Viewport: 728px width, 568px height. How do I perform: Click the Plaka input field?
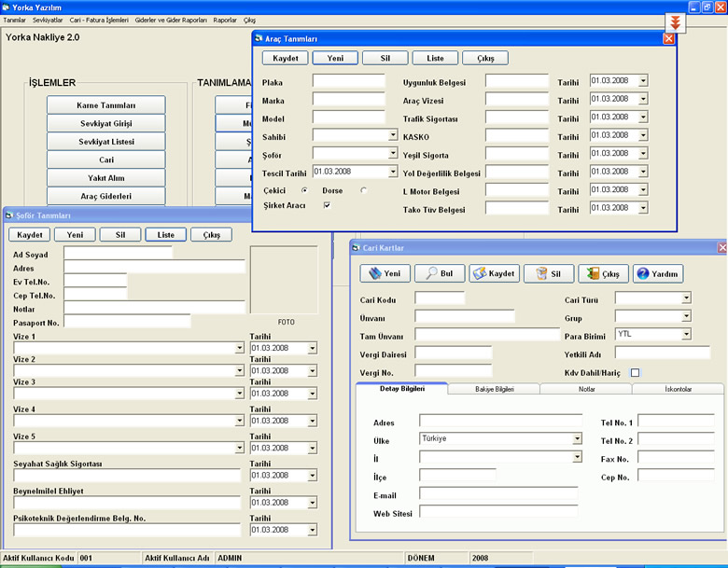(349, 81)
